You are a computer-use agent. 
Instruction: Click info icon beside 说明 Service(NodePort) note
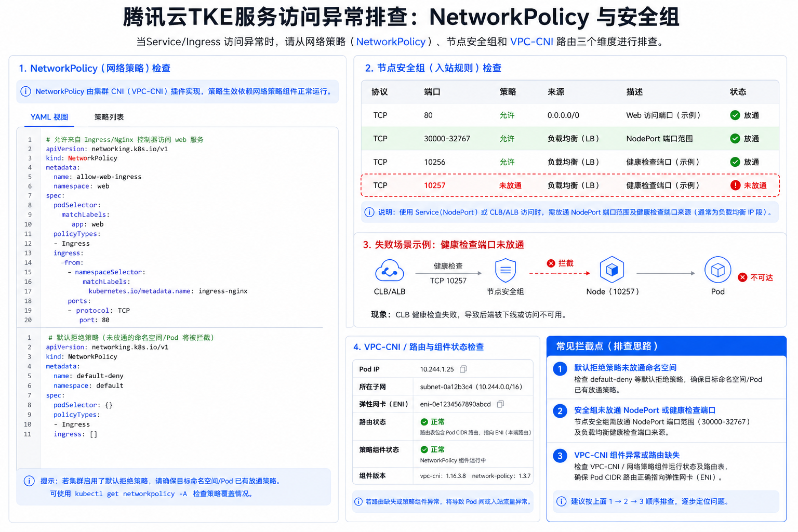click(x=369, y=212)
